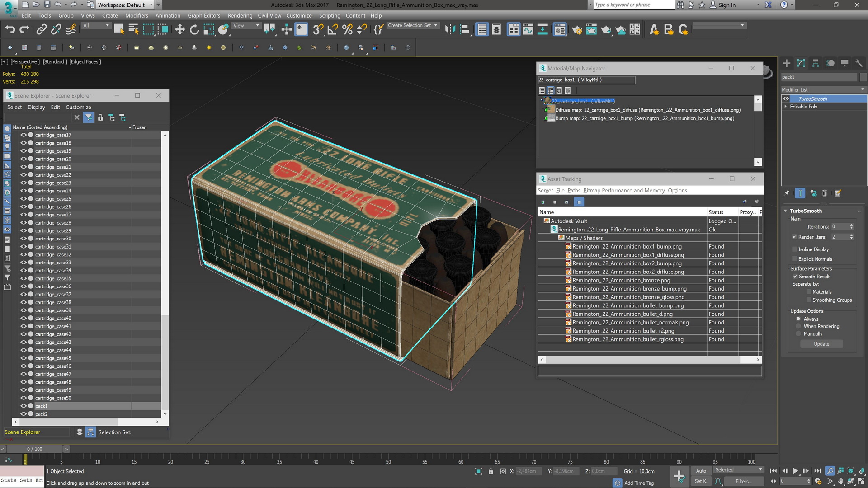Image resolution: width=868 pixels, height=488 pixels.
Task: Open Render Setup teapot icon
Action: 577,30
